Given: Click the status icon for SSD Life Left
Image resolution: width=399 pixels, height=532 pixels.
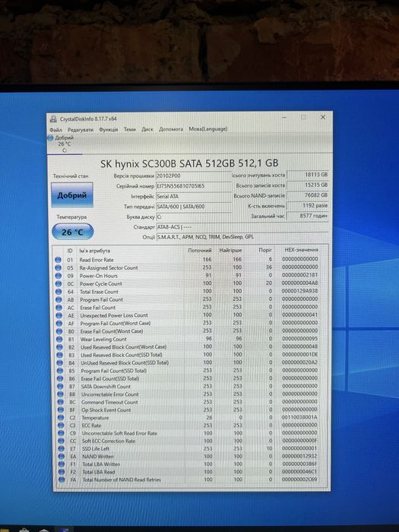Looking at the screenshot, I should pos(62,448).
